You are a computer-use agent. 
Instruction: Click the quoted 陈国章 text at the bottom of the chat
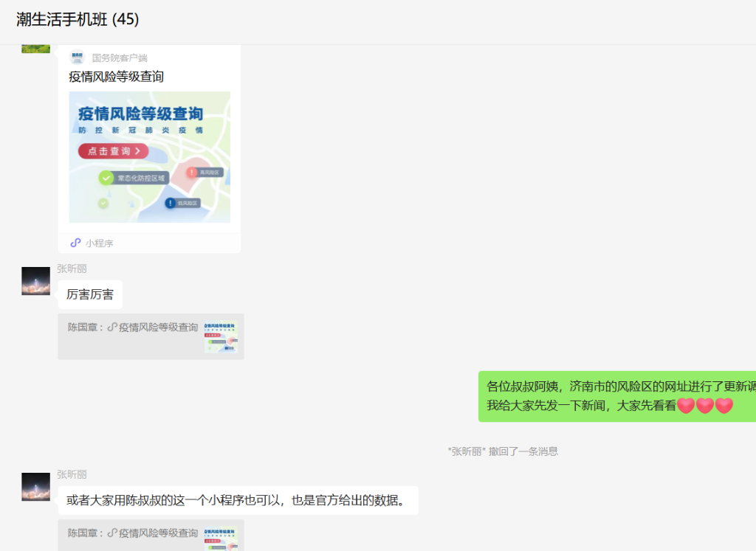(x=133, y=533)
